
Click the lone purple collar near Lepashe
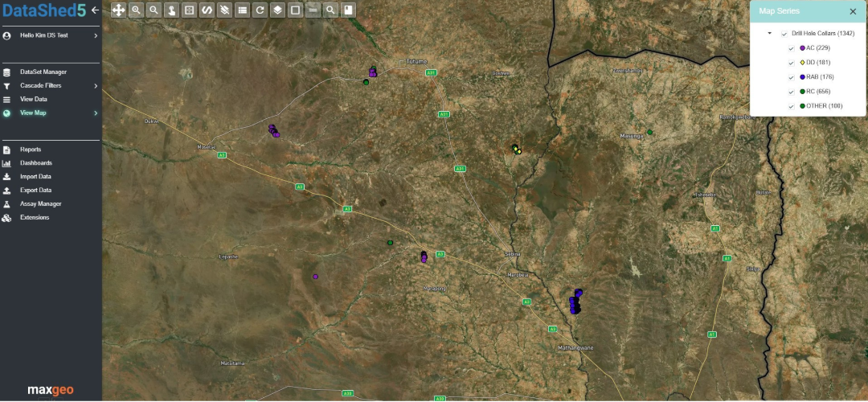point(315,277)
